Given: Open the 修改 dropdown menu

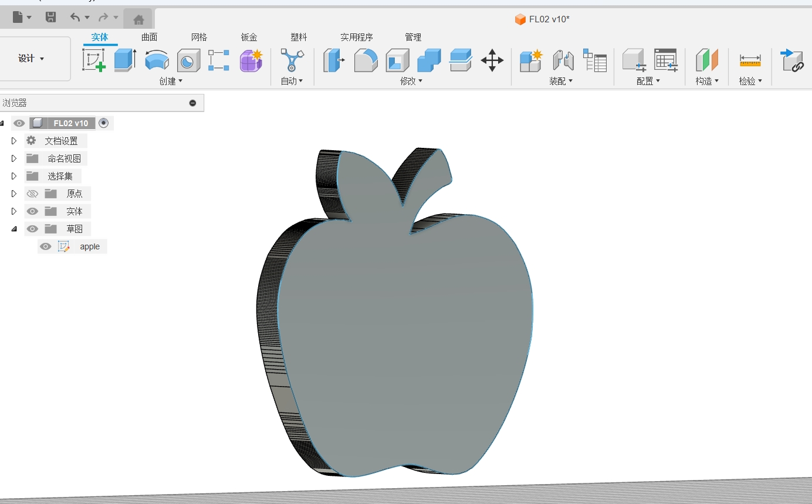Looking at the screenshot, I should point(411,81).
